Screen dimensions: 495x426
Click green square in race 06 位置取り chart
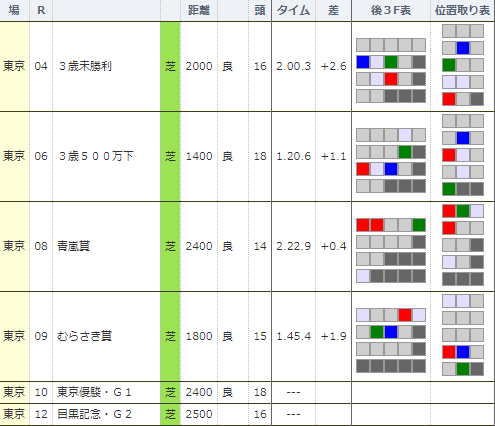[449, 189]
